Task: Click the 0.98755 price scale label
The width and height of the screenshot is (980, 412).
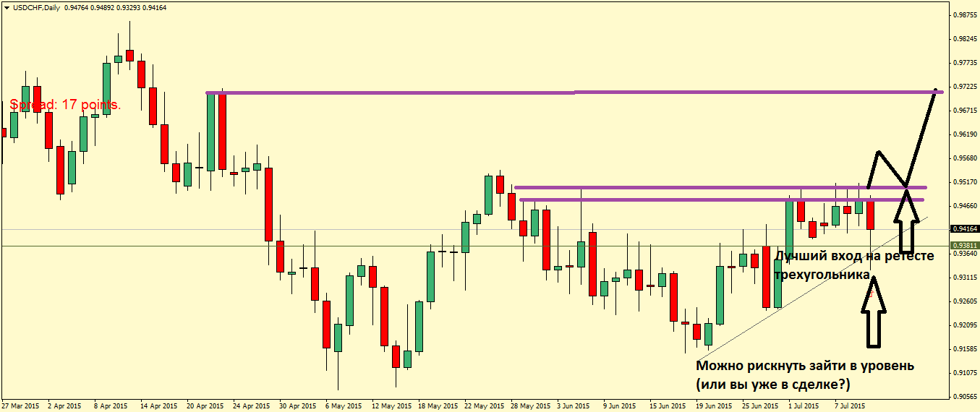Action: click(x=966, y=14)
